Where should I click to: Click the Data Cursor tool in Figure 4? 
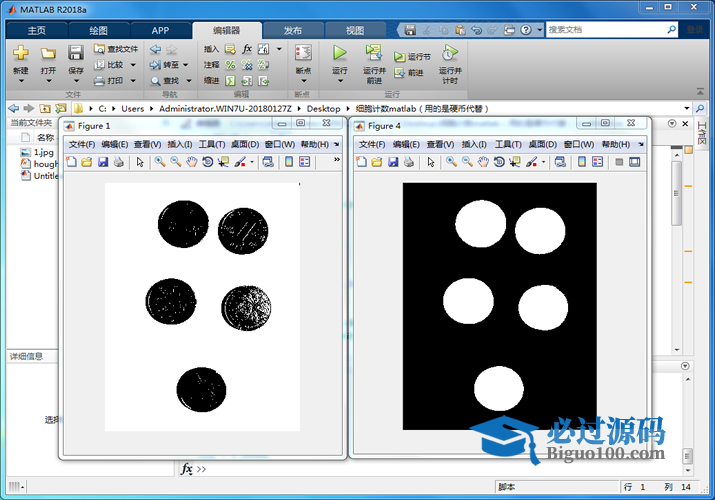pos(514,161)
